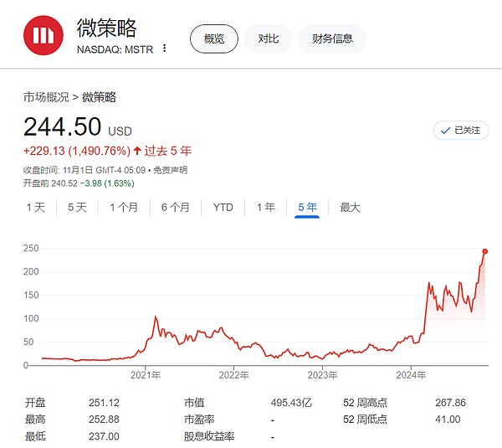The height and width of the screenshot is (448, 502).
Task: Click the 2022年 axis label
Action: click(233, 375)
